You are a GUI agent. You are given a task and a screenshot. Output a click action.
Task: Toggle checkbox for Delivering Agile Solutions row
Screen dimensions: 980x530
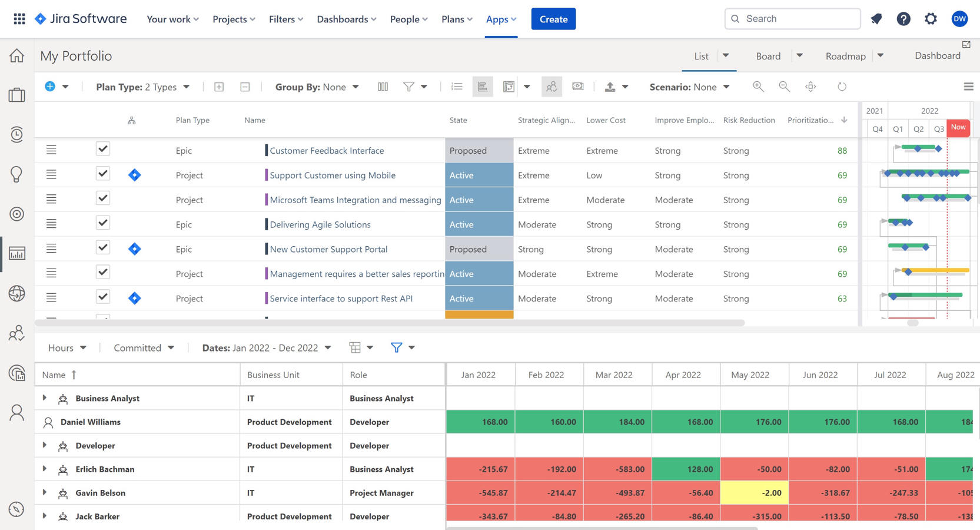(x=103, y=223)
